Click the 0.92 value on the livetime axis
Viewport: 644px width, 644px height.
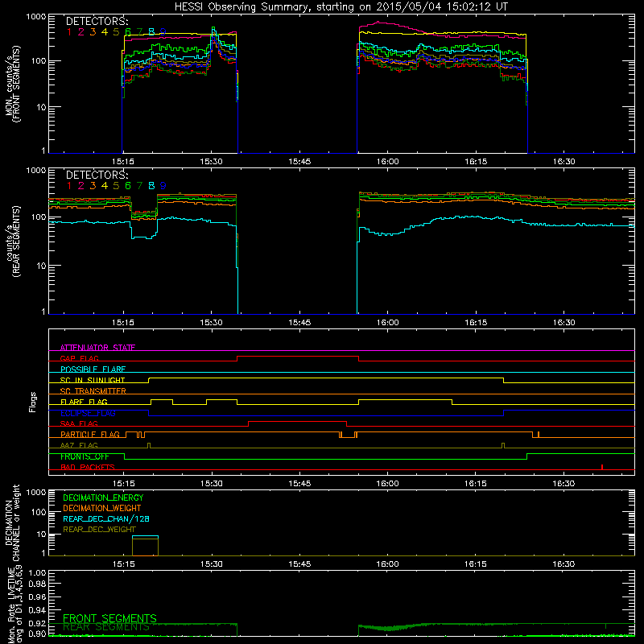pos(37,623)
